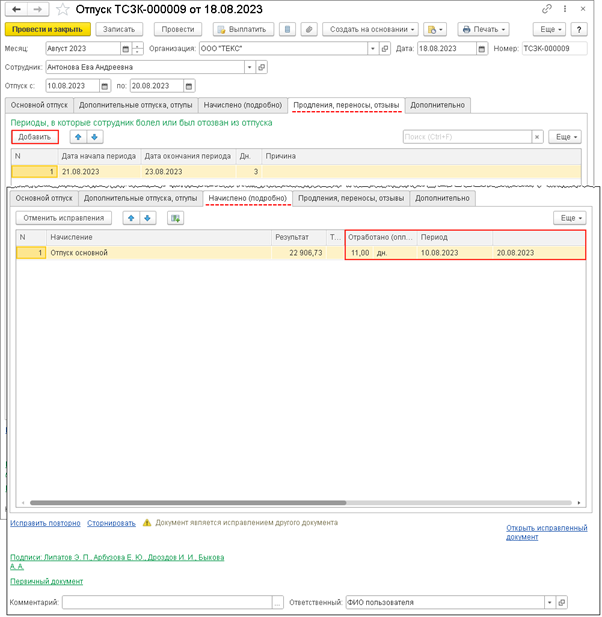602x617 pixels.
Task: Open the top-right Еще menu
Action: click(549, 29)
